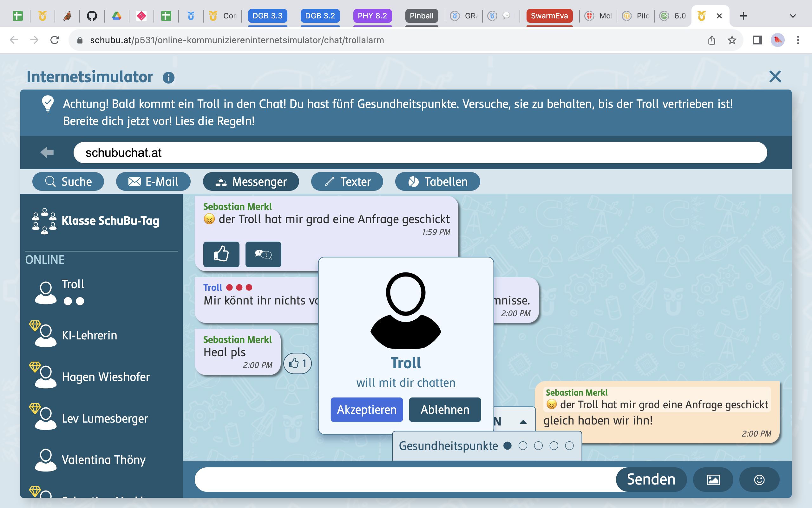Viewport: 812px width, 508px height.
Task: Open the Texter tab
Action: point(347,181)
